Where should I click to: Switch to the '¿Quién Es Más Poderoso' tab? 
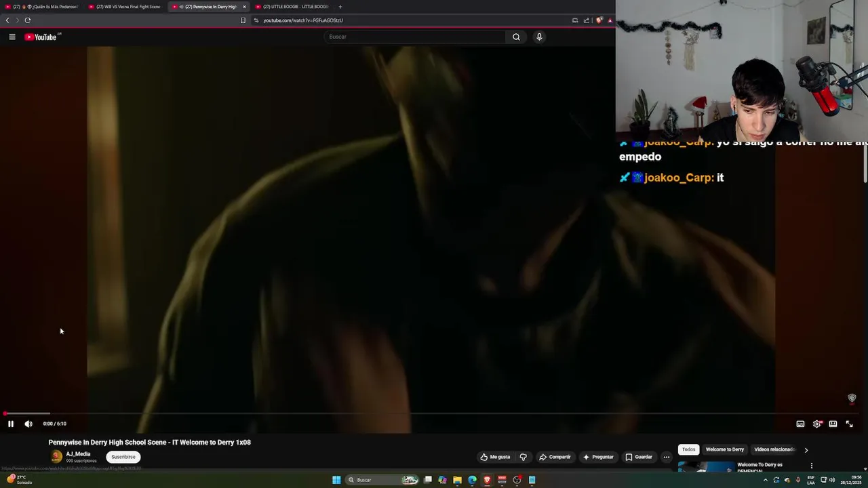[x=42, y=7]
